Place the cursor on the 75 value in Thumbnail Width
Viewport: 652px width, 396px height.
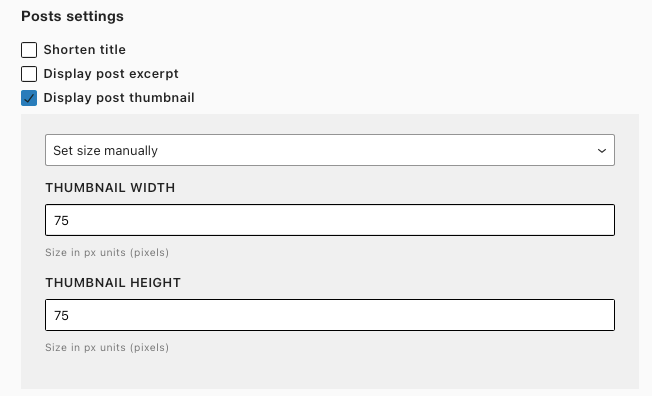click(x=61, y=220)
